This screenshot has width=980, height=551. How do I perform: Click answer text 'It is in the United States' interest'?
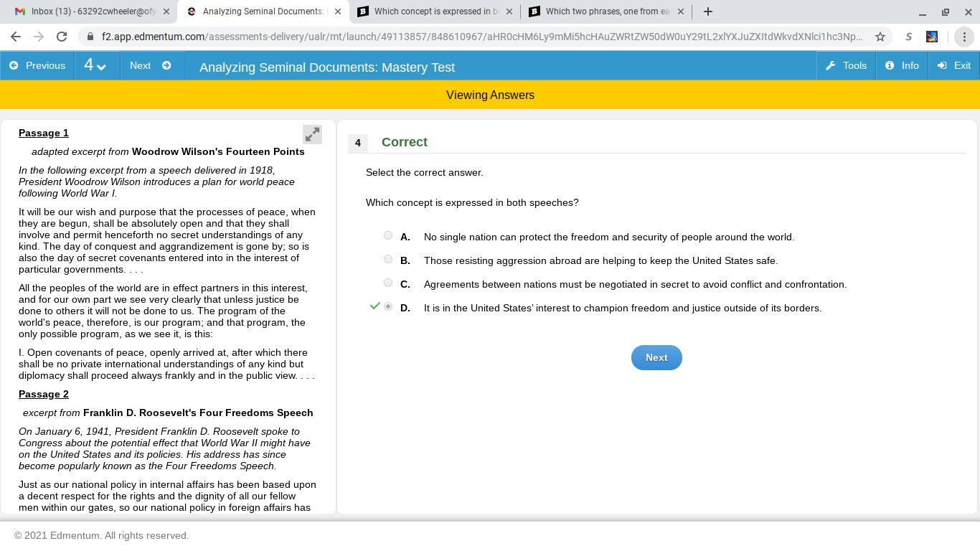pyautogui.click(x=623, y=308)
